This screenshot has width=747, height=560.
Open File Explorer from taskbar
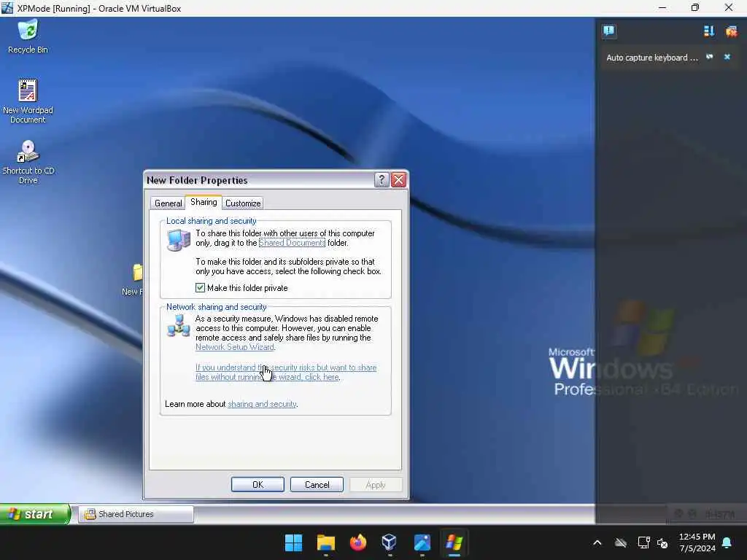point(326,542)
